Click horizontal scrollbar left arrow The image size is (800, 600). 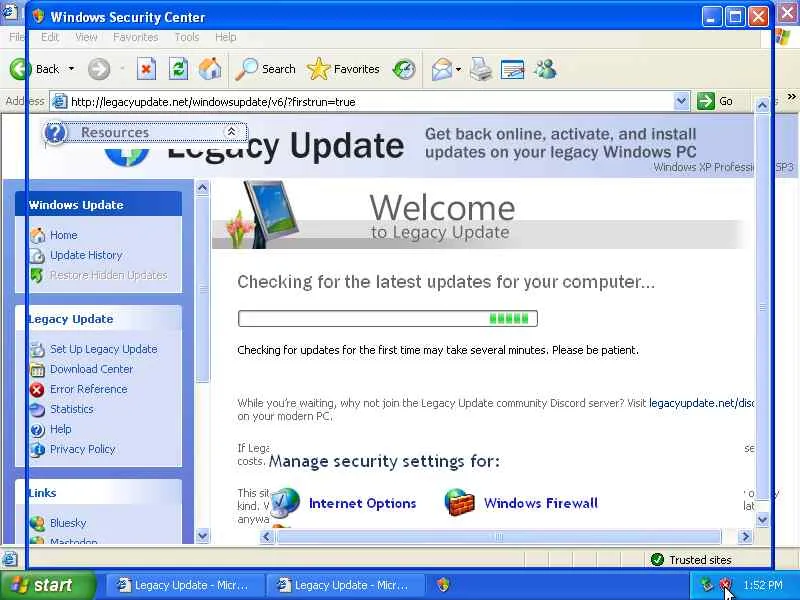coord(266,537)
